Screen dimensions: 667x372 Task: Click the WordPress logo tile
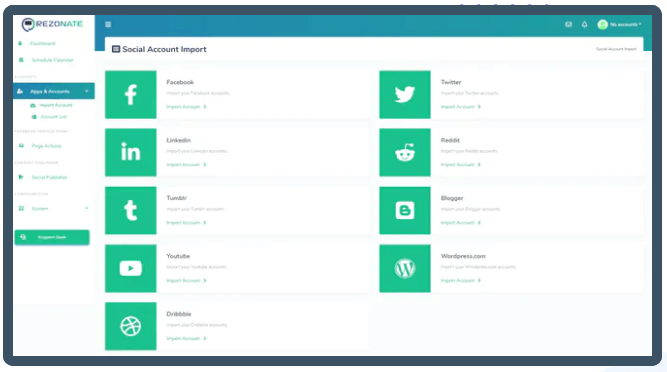click(405, 268)
